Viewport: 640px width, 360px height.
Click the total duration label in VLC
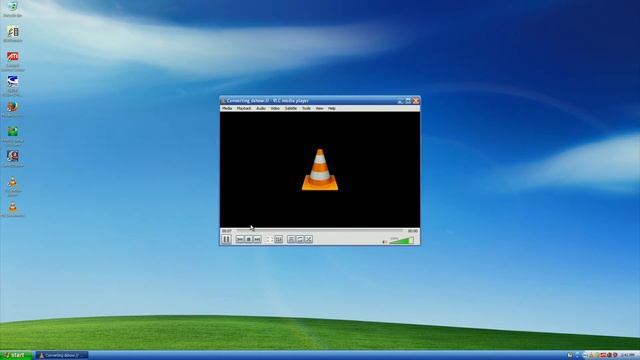click(413, 231)
